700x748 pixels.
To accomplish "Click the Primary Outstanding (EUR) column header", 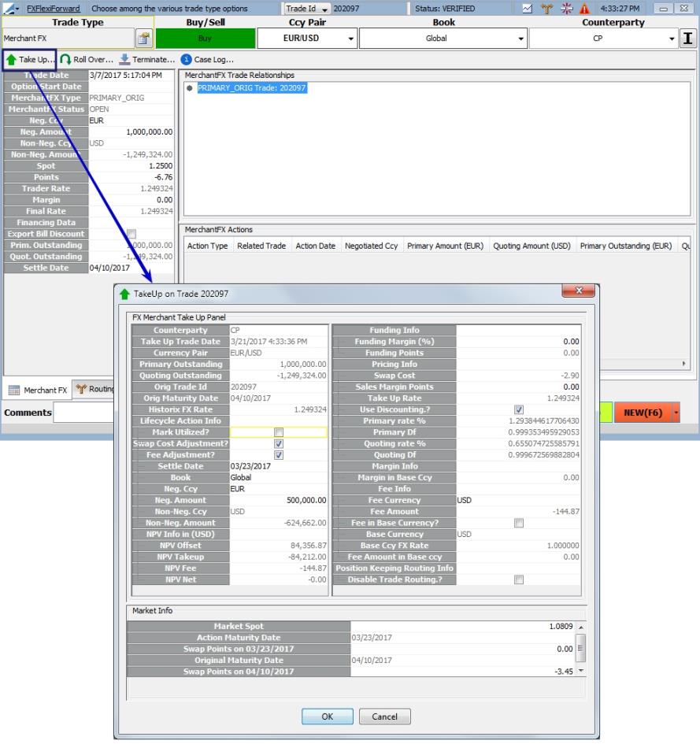I will point(625,246).
